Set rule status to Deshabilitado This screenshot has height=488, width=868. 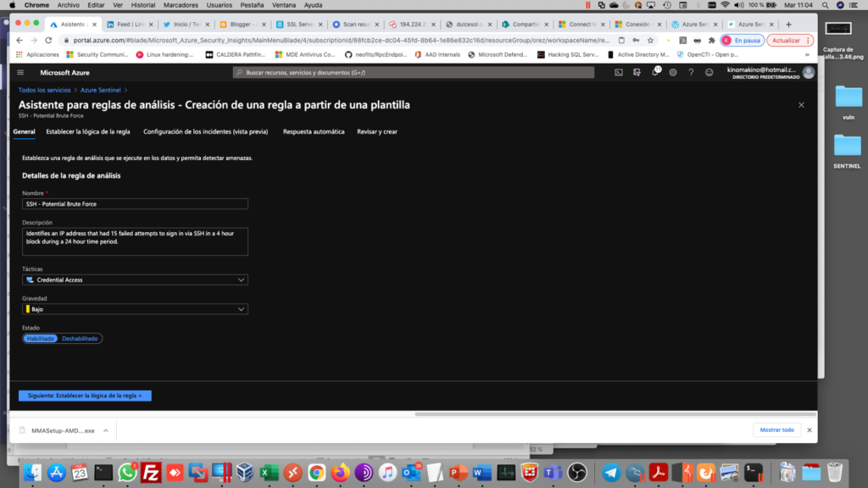click(x=81, y=338)
